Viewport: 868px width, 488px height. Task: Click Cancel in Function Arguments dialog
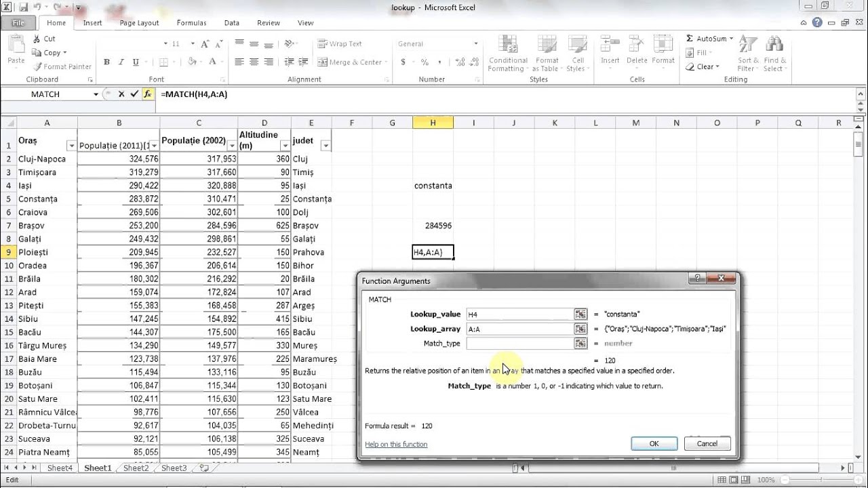coord(707,443)
